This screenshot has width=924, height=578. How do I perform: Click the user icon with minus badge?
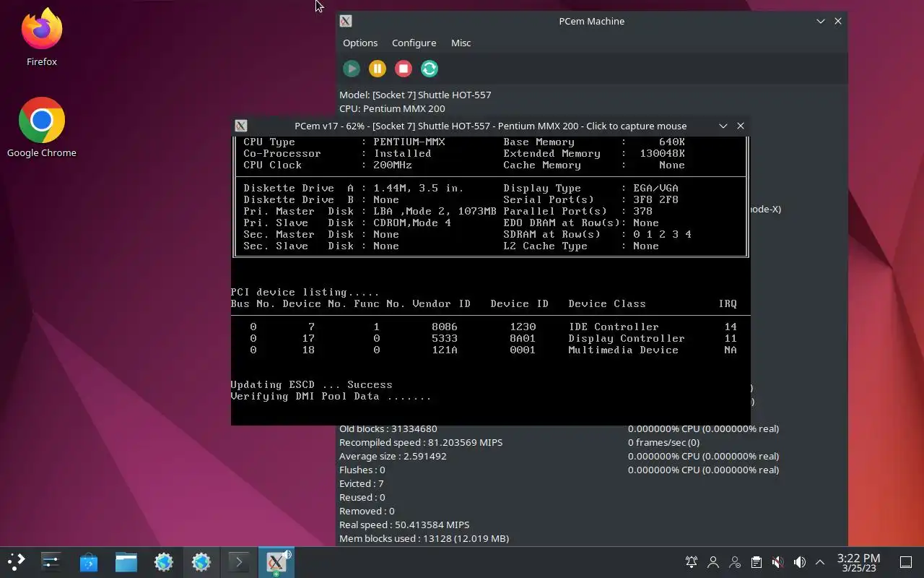(735, 562)
